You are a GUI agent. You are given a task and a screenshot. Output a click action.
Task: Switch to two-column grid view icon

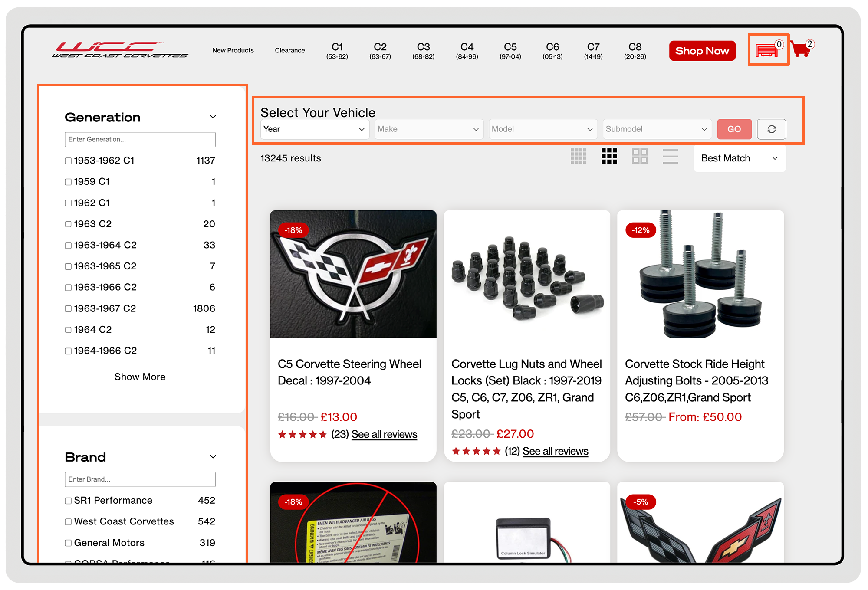click(x=640, y=156)
